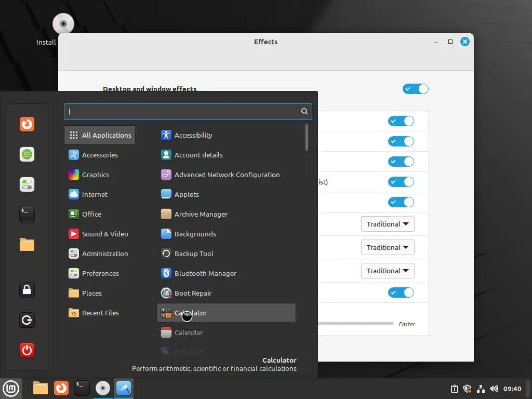532x399 pixels.
Task: Toggle second switch in effects list
Action: coord(401,141)
